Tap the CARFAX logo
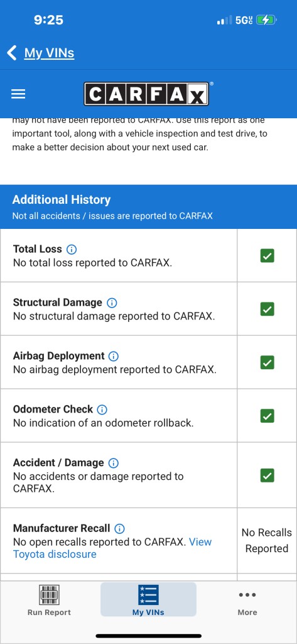 pos(146,94)
